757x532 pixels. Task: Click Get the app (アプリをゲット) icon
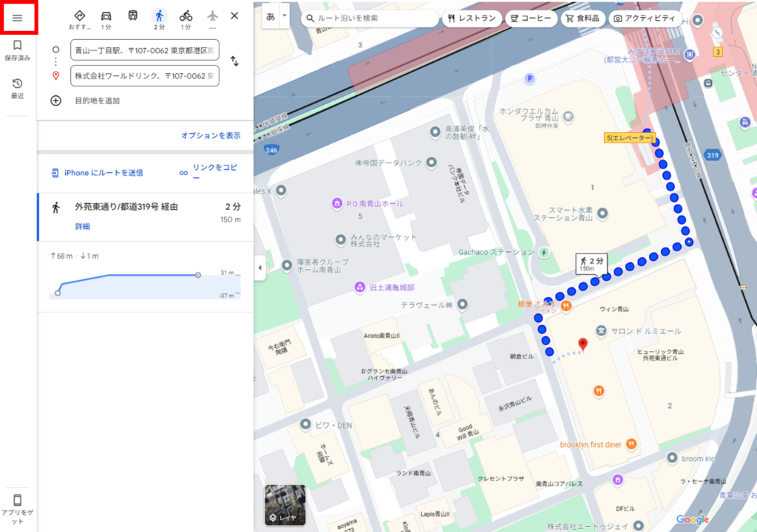pos(18,509)
